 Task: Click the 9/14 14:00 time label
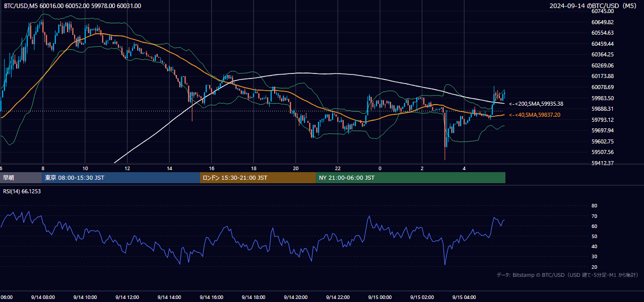point(169,297)
